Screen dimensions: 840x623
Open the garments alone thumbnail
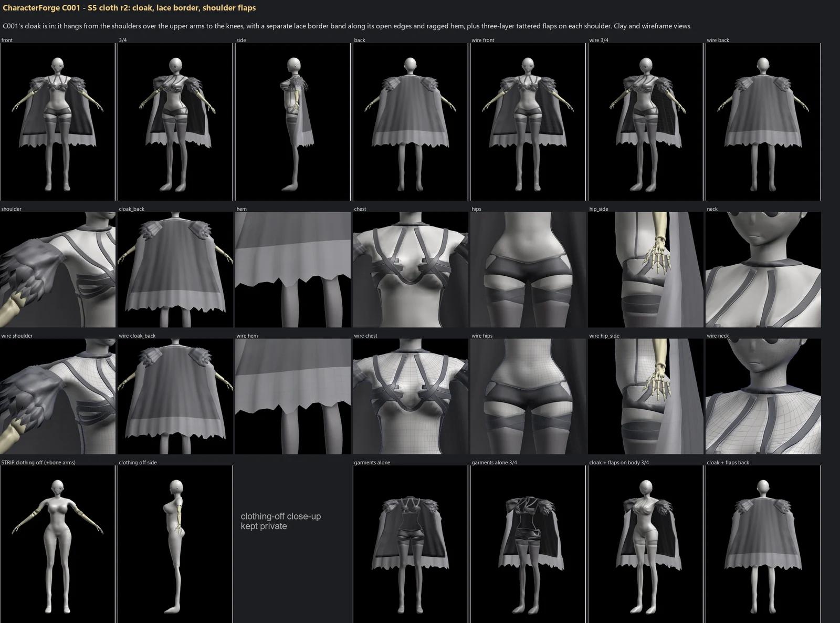(411, 544)
